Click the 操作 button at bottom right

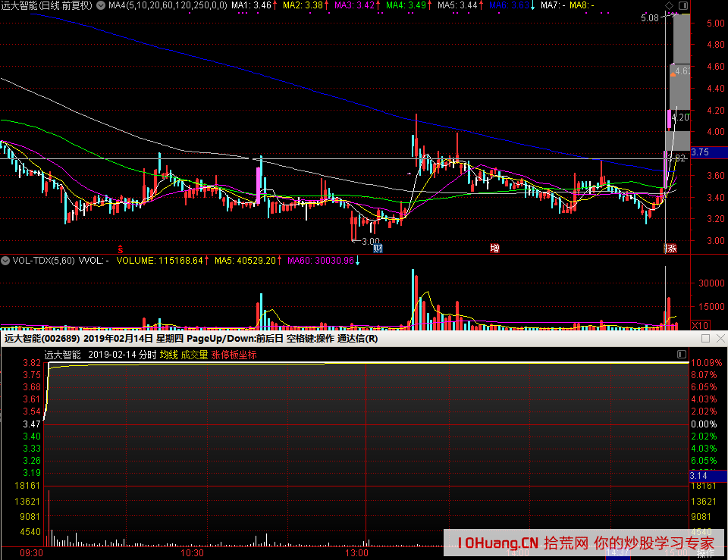coord(705,554)
